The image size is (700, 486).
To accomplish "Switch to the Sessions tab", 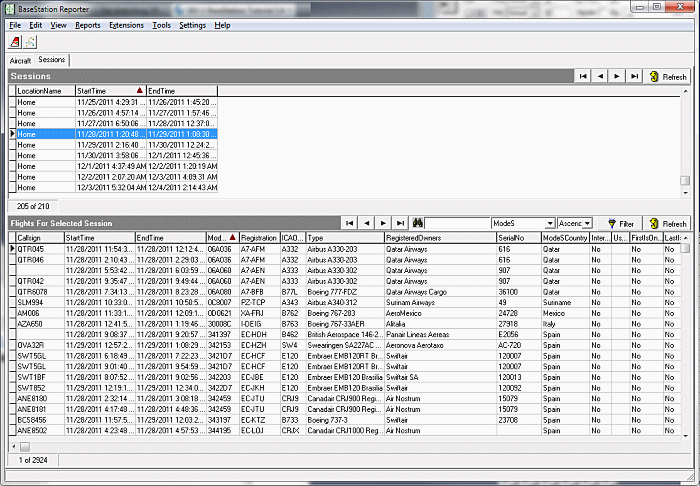I will 52,59.
